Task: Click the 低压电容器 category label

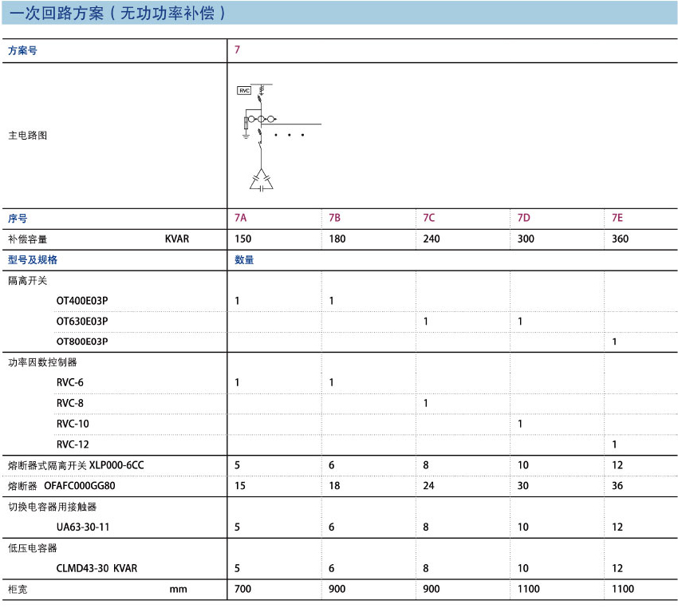Action: tap(33, 548)
